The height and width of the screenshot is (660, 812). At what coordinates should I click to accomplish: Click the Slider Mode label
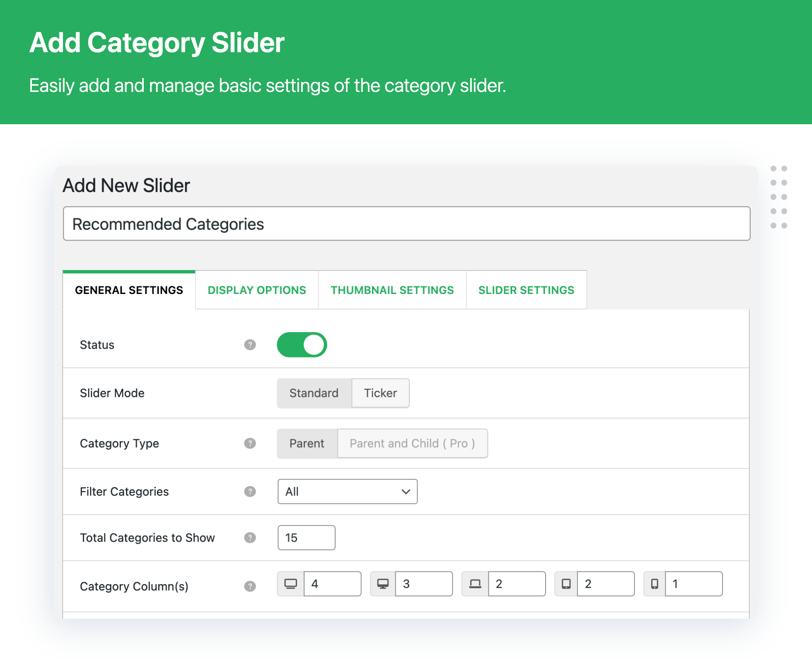click(112, 393)
